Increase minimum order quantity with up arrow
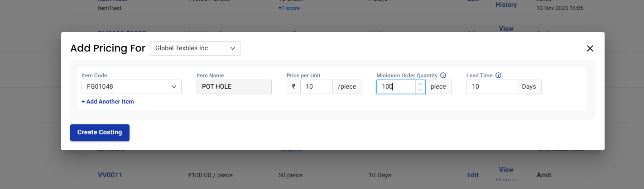This screenshot has width=644, height=189. tap(421, 84)
